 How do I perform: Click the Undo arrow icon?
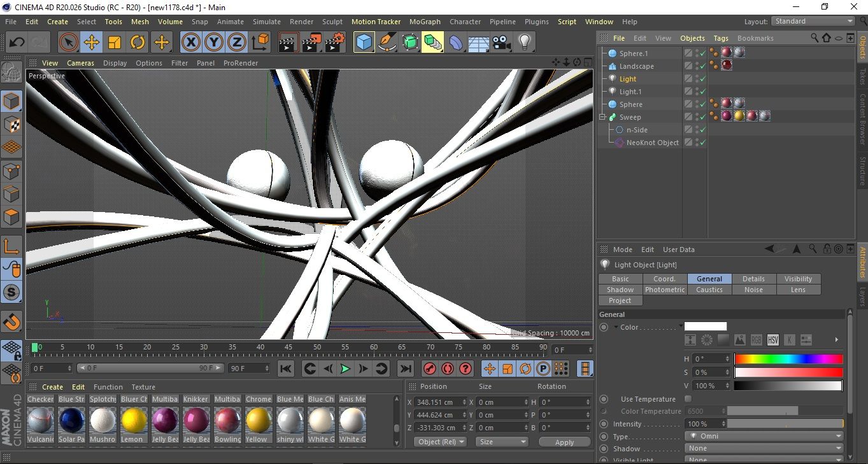point(17,43)
